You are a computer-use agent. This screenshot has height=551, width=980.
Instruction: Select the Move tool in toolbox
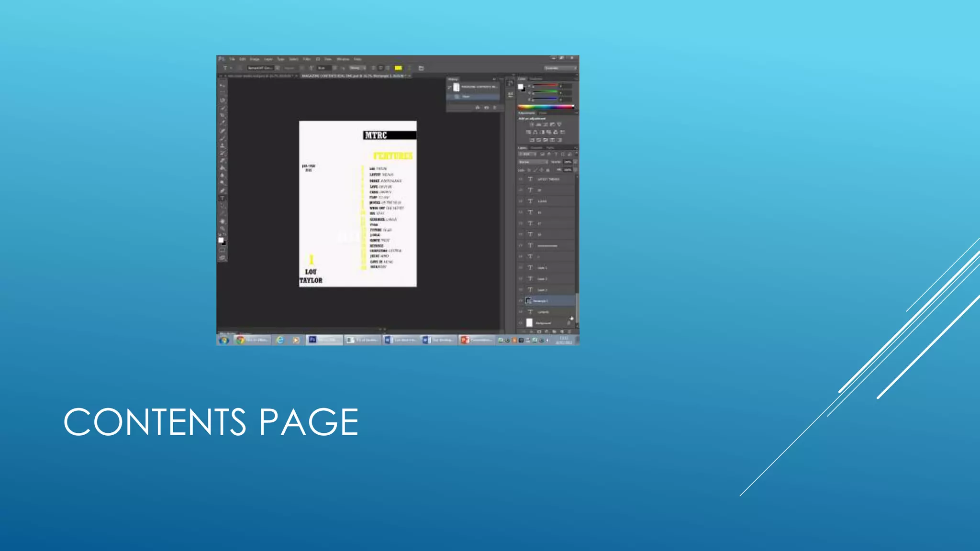pyautogui.click(x=223, y=85)
